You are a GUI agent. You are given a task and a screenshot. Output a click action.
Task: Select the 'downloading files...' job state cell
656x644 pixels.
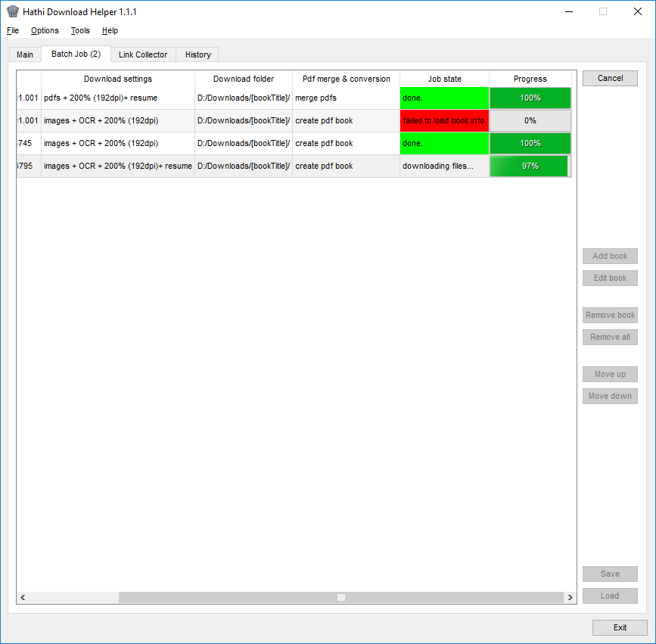coord(444,166)
